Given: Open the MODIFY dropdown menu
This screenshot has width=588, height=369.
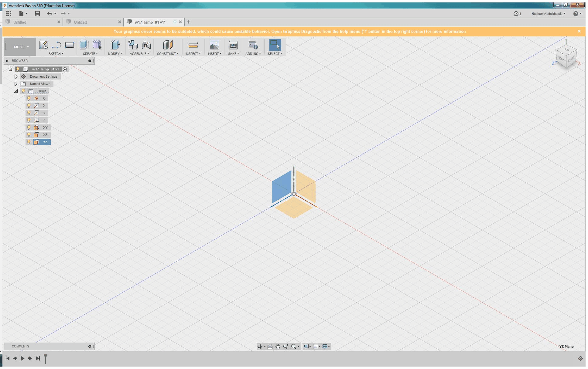Looking at the screenshot, I should [115, 54].
